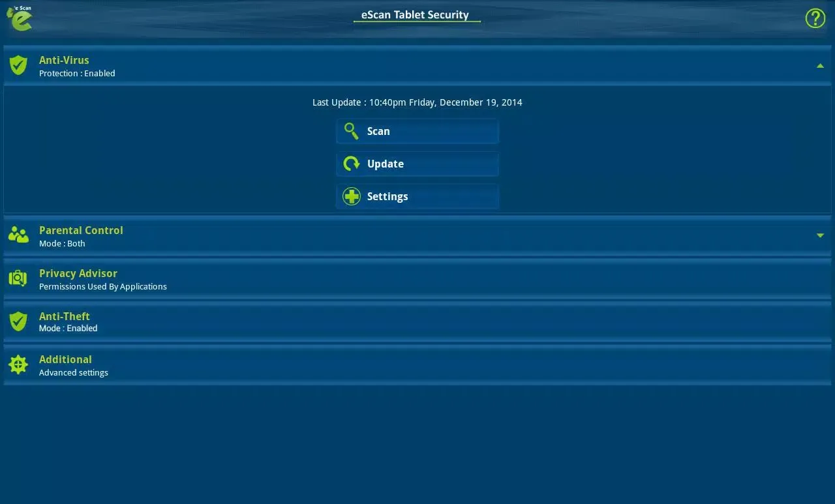This screenshot has width=835, height=504.
Task: Click the Update refresh arrow icon
Action: 352,164
